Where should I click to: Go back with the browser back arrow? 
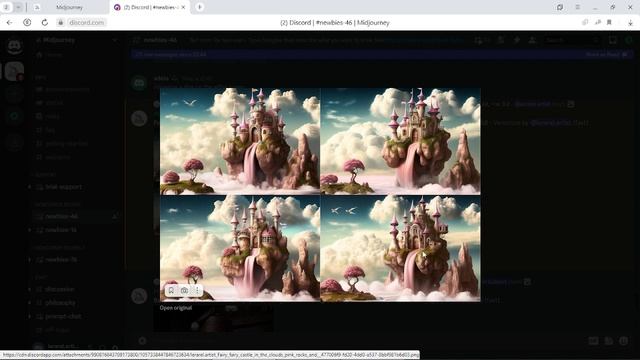(x=9, y=22)
